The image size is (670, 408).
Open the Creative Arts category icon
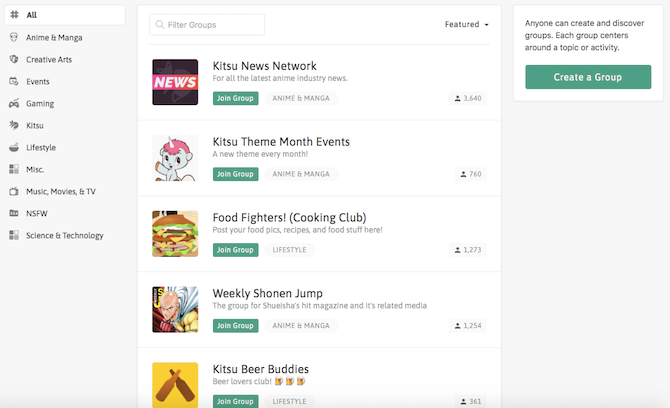point(14,59)
